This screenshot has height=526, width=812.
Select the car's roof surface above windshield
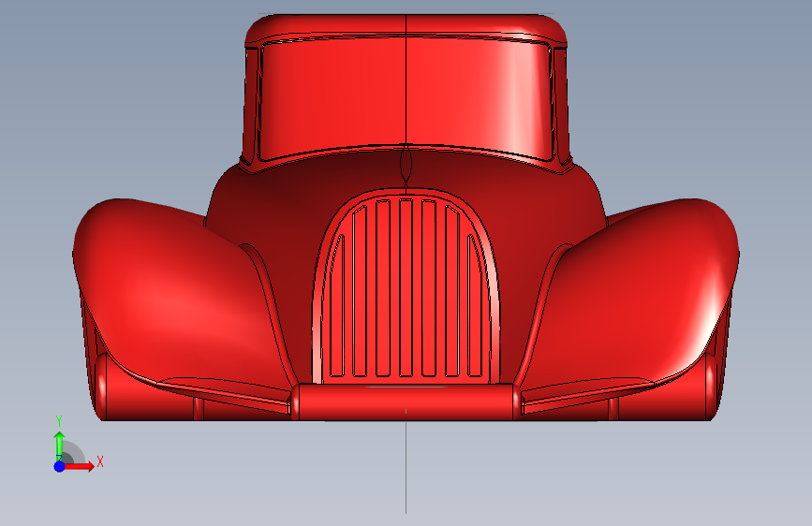pos(406,26)
